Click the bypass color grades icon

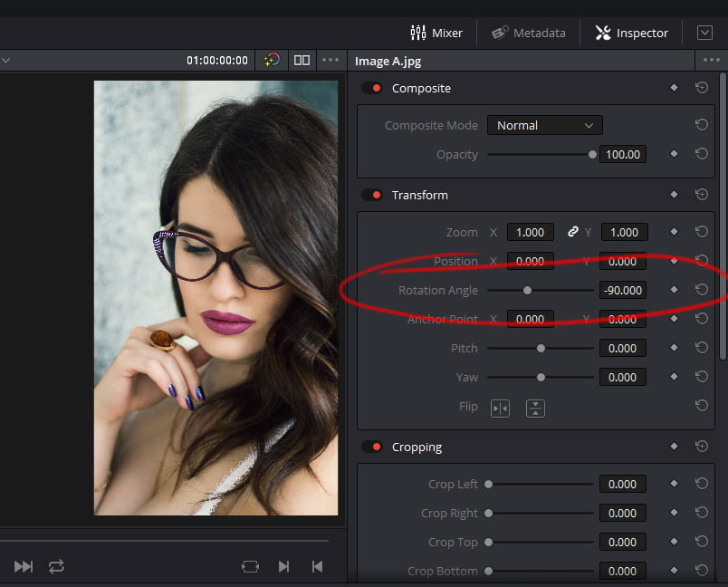pyautogui.click(x=272, y=60)
